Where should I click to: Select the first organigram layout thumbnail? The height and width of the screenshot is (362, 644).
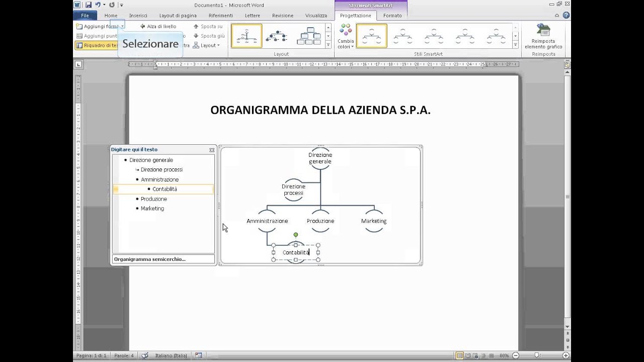click(247, 36)
